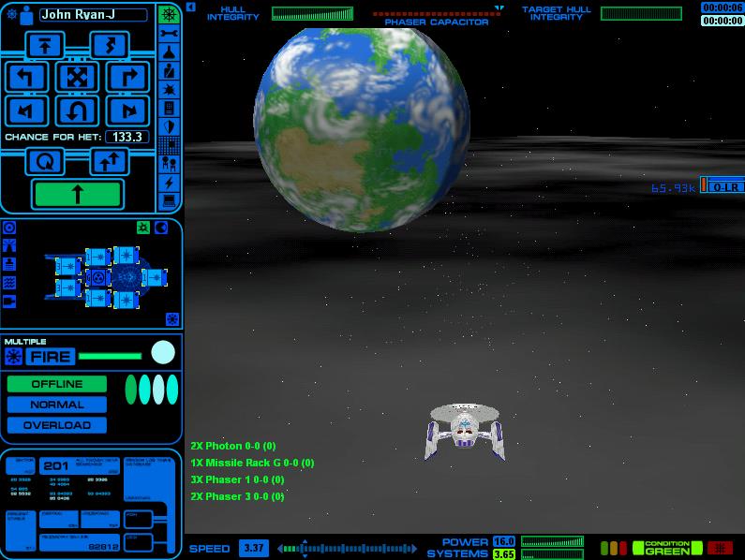The image size is (745, 560).
Task: Set weapon mode to OFFLINE
Action: [57, 384]
